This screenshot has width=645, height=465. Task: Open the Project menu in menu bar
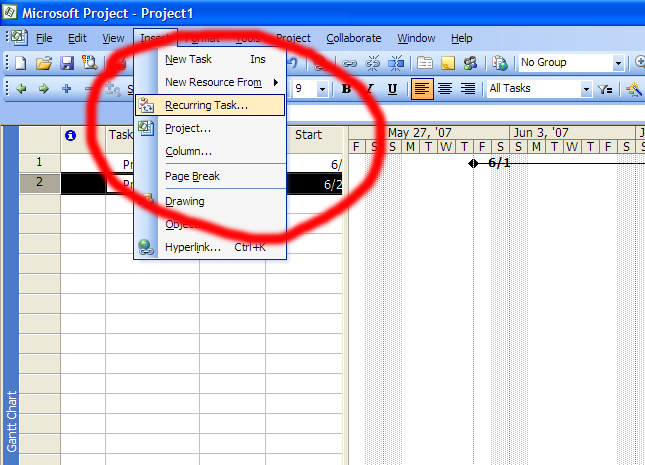coord(293,38)
